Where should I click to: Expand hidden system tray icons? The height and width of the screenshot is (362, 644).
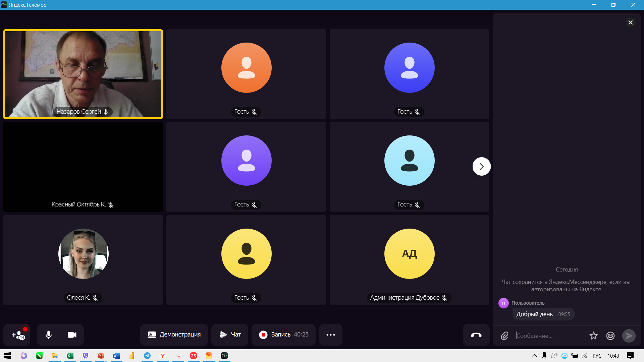(534, 356)
